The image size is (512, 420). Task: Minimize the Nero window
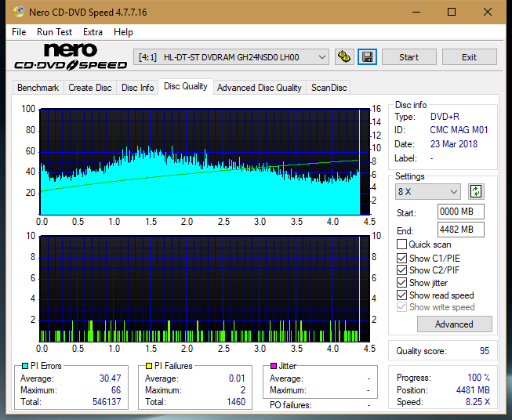coord(416,12)
